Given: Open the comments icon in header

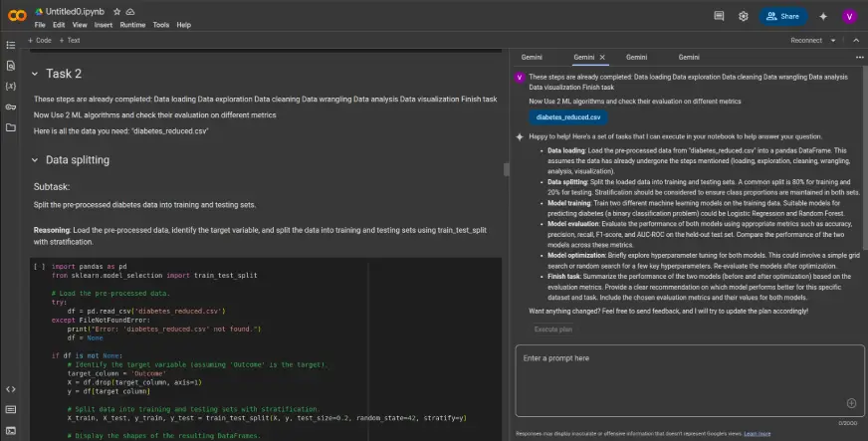Looking at the screenshot, I should coord(719,16).
